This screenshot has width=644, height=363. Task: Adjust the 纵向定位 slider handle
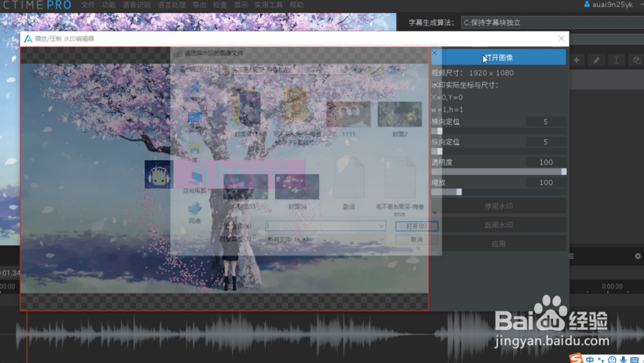pos(439,152)
